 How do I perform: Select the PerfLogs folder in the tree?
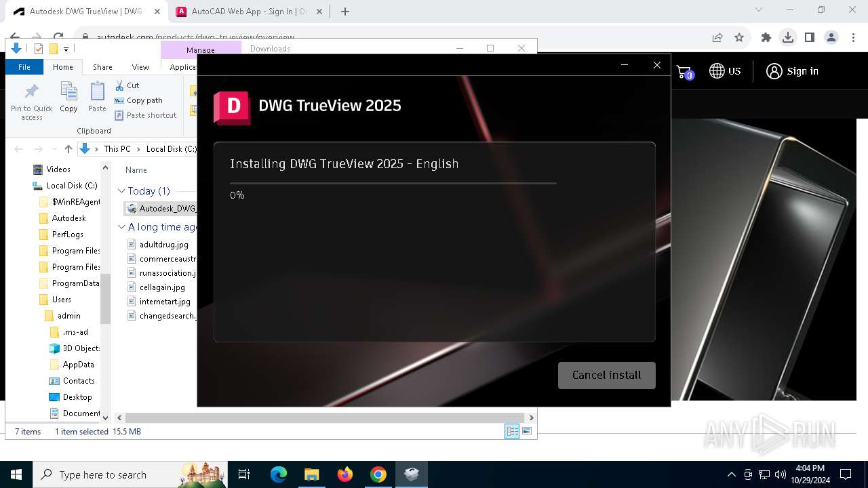point(67,235)
